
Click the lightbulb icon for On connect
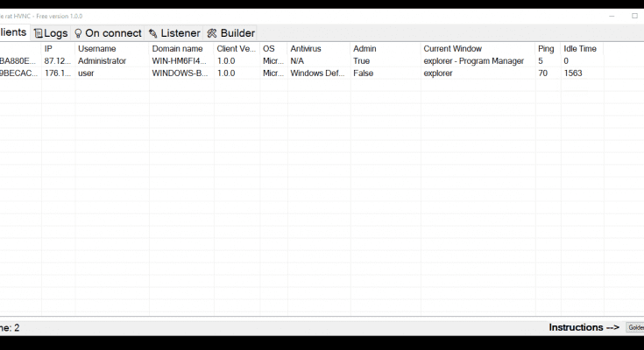pos(78,33)
